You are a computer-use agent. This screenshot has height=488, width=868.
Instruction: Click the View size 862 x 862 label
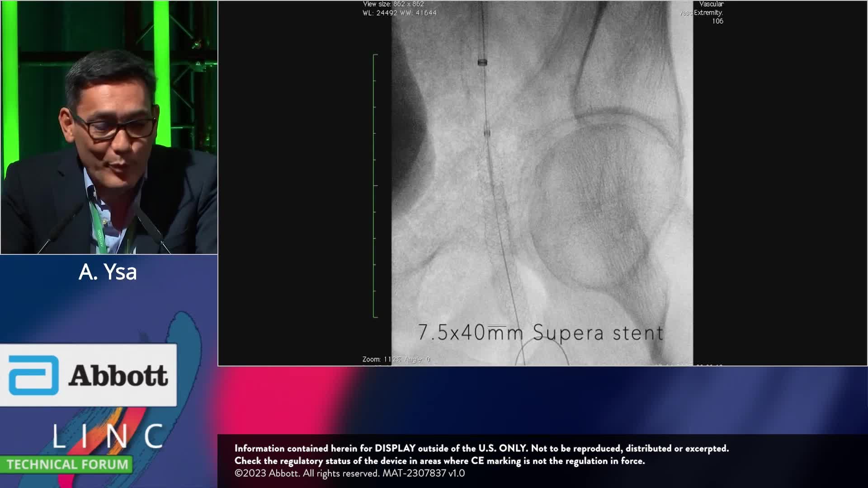click(393, 4)
